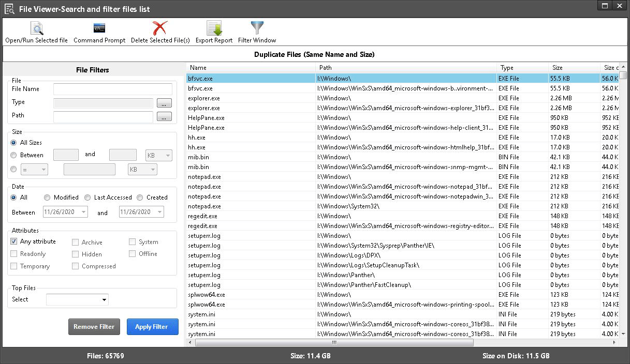Click the right arrow of horizontal scrollbar
The image size is (630, 364).
tap(614, 342)
